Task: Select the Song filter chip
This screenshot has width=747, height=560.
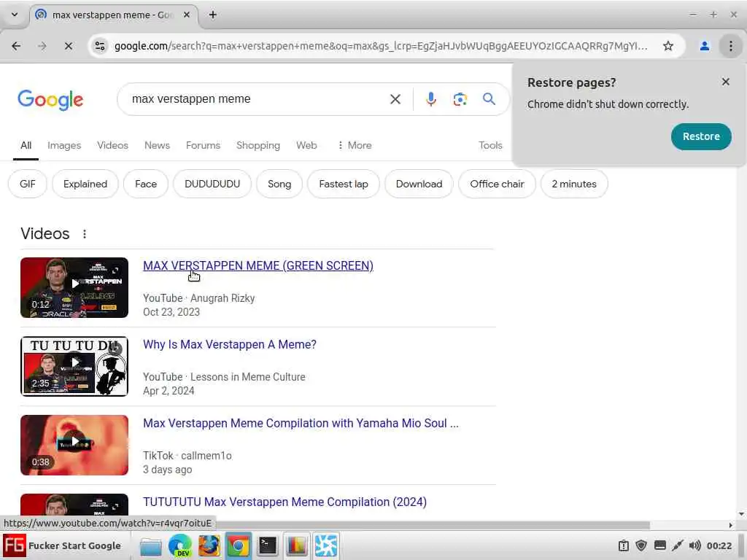Action: pos(279,184)
